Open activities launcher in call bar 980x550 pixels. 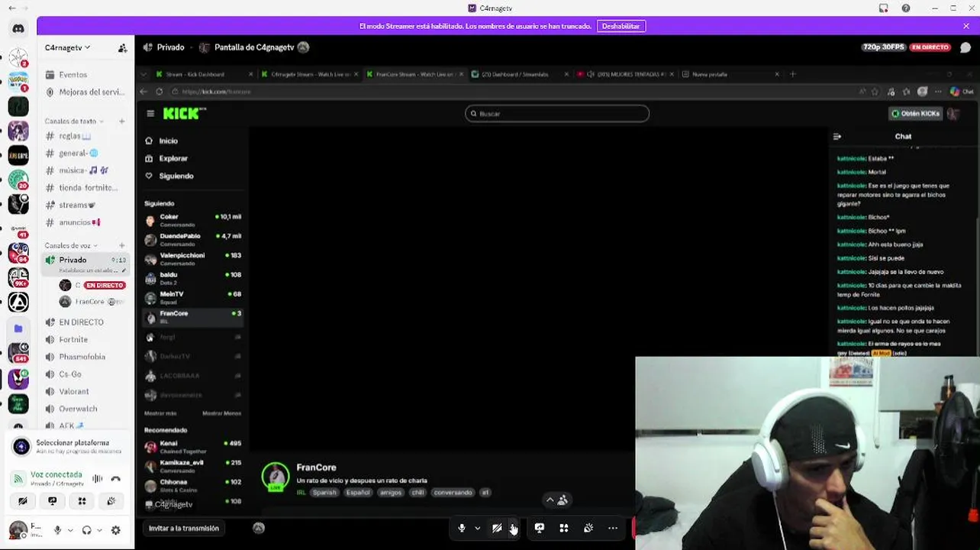[564, 528]
